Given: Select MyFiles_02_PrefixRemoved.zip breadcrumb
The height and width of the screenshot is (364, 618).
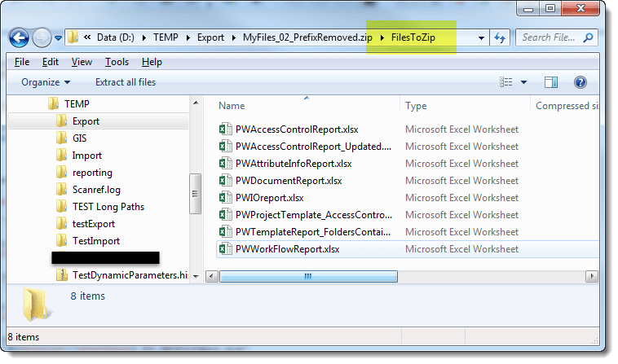Looking at the screenshot, I should (x=307, y=37).
